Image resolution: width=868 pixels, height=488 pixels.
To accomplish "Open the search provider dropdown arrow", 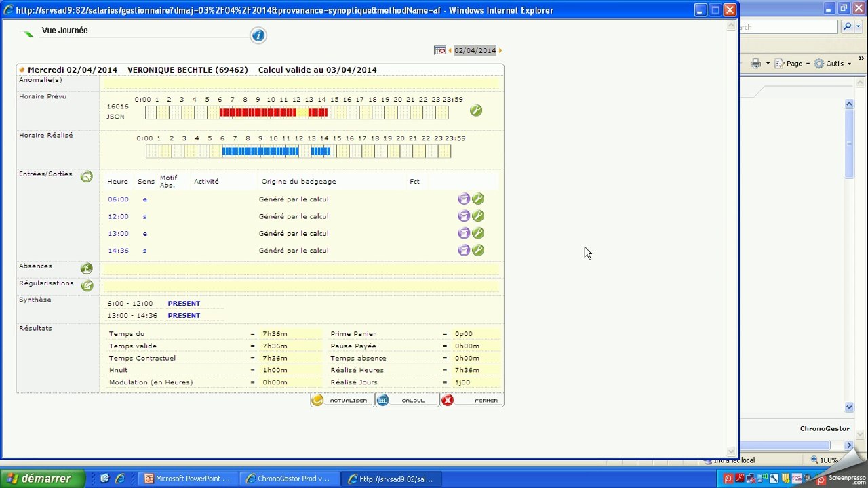I will coord(859,27).
